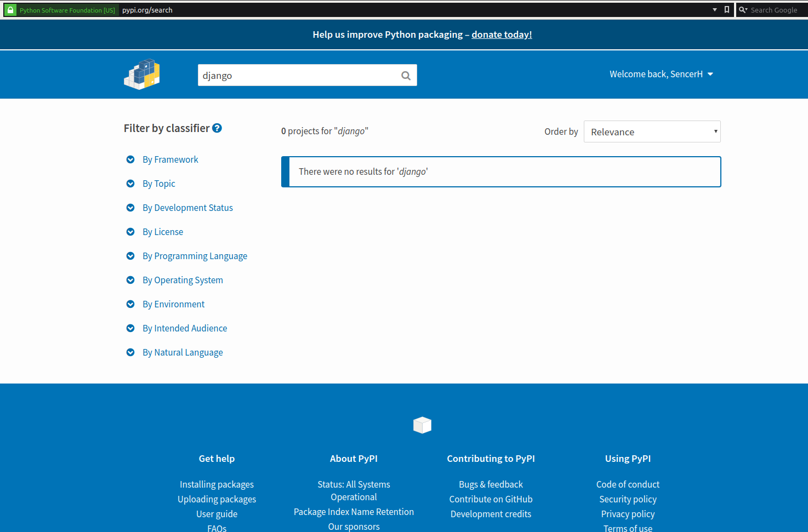Screen dimensions: 808x532
Task: Click the donate today! link
Action: coord(502,35)
